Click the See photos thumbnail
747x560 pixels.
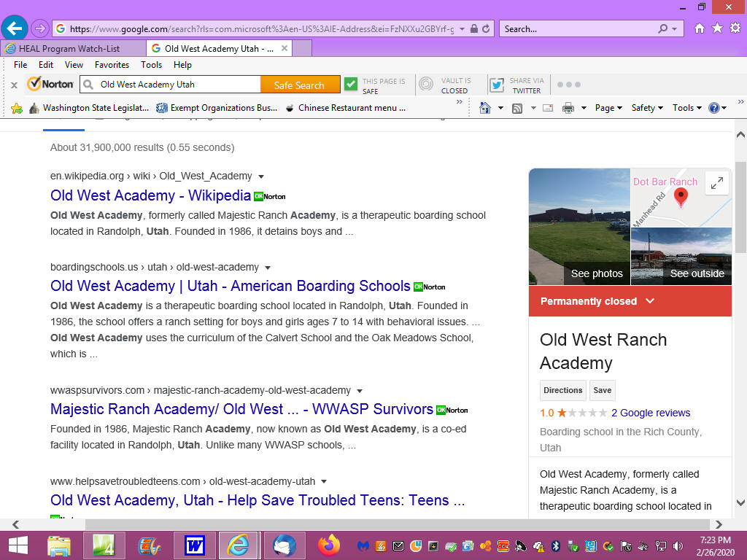point(579,227)
